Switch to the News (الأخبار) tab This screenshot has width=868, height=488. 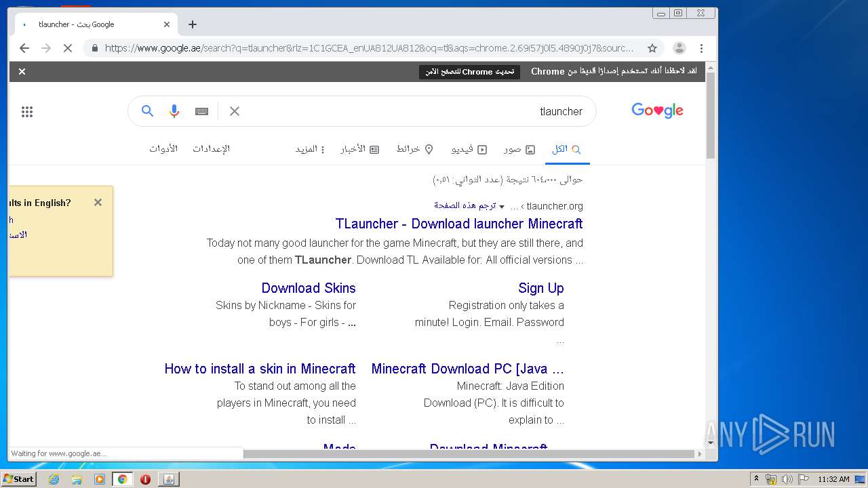tap(359, 149)
